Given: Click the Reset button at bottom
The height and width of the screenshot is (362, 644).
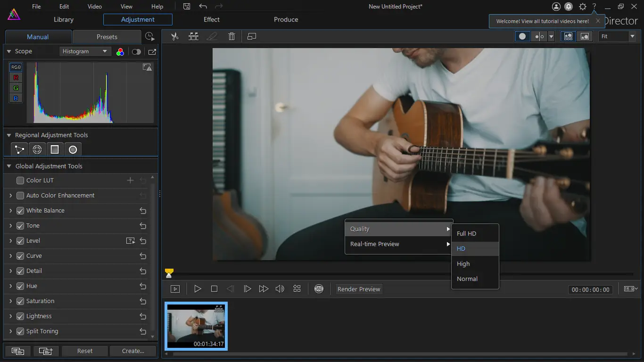Looking at the screenshot, I should point(85,351).
